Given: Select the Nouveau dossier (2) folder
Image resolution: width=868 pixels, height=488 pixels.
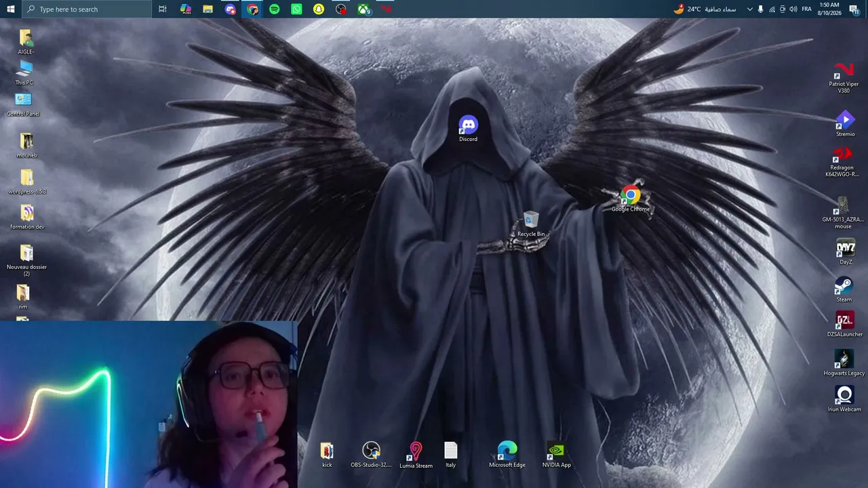Looking at the screenshot, I should [x=26, y=260].
